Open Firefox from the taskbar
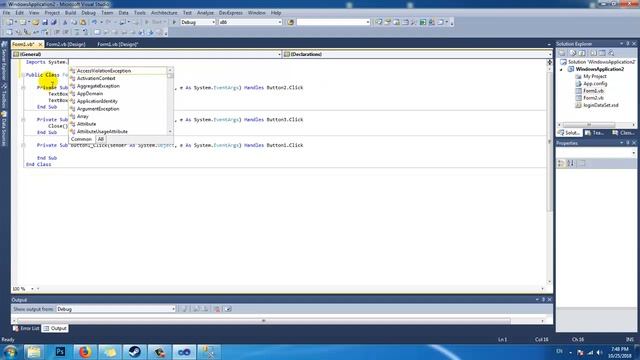 pyautogui.click(x=85, y=352)
